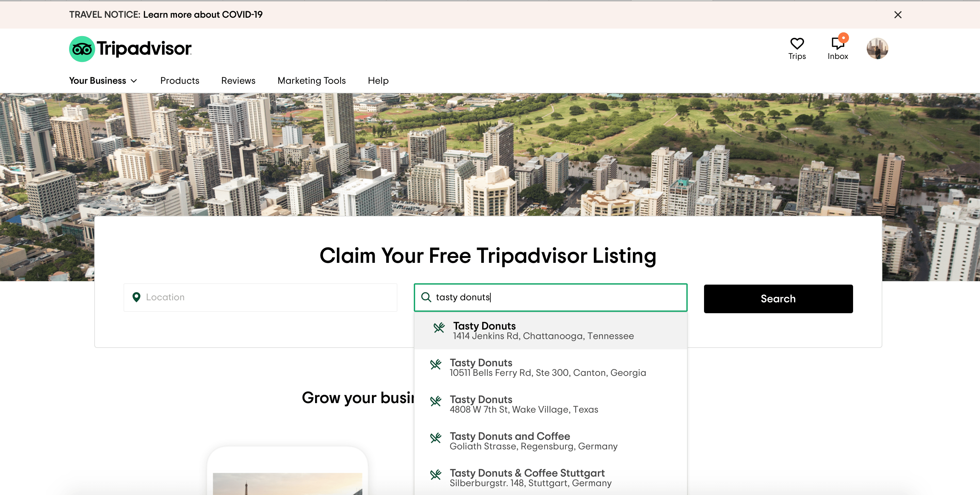Open the user profile avatar
Screen dimensions: 980x495
[x=877, y=48]
